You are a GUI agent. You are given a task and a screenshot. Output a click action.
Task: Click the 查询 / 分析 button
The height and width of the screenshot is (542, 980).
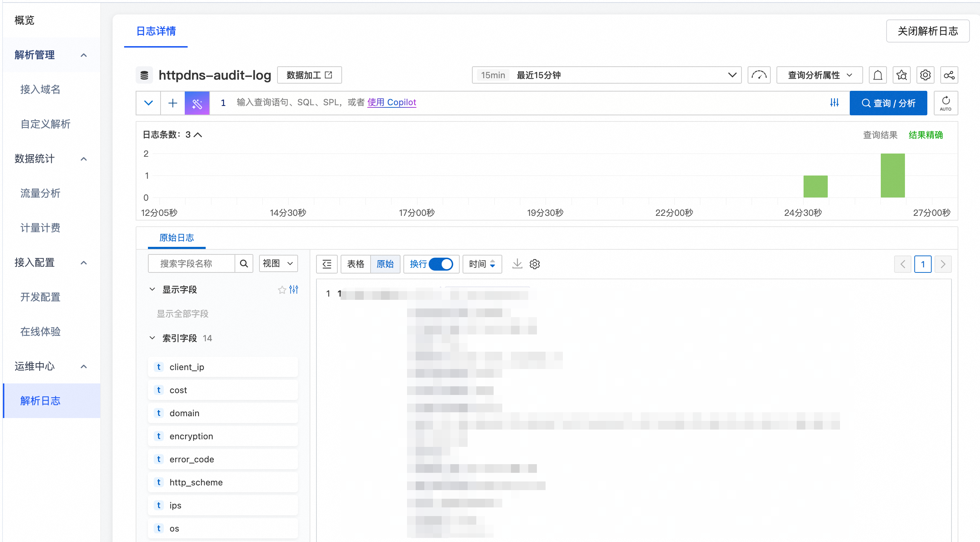click(x=888, y=103)
